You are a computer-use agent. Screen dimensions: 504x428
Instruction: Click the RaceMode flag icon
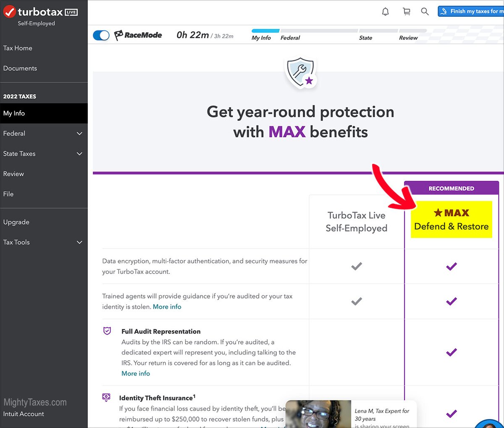(119, 35)
